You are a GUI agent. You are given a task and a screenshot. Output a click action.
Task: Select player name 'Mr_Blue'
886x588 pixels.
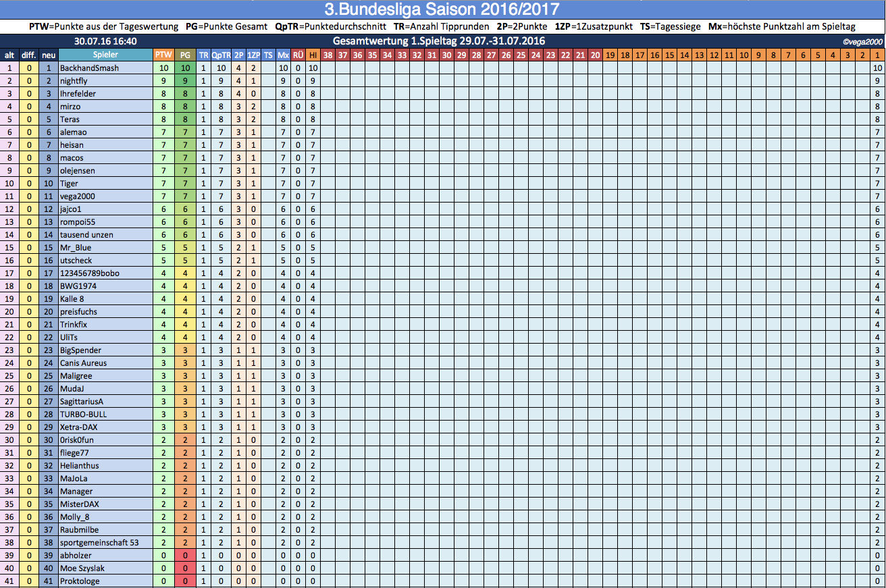pos(75,248)
